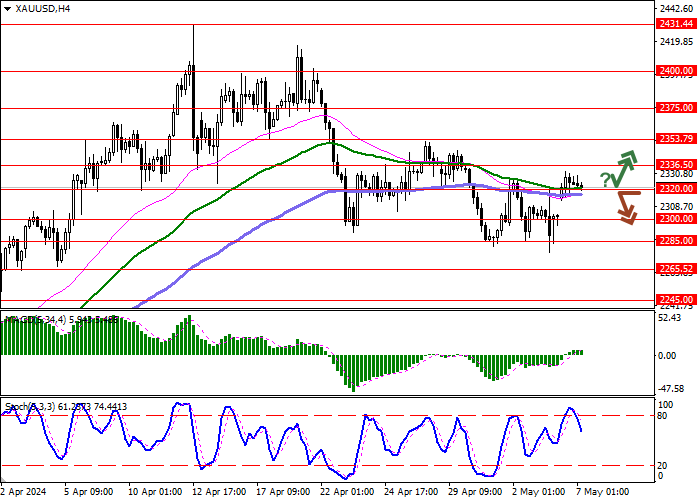Select the 2300.00 red price level label

[x=676, y=219]
